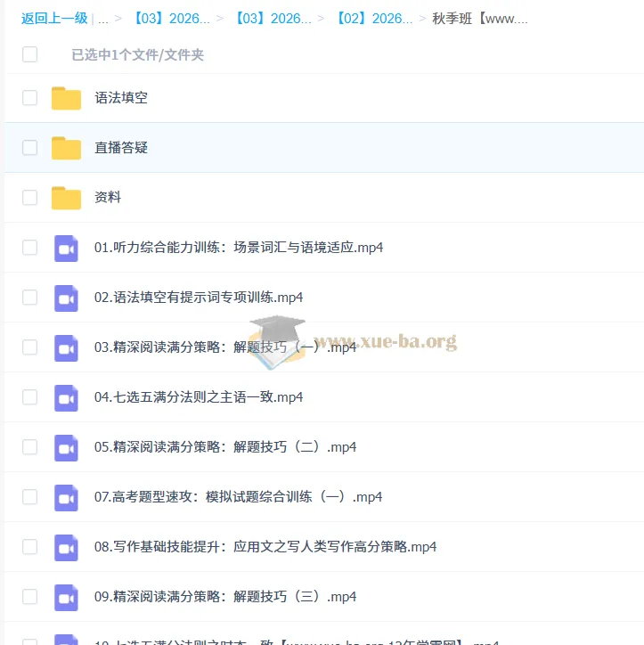The image size is (644, 645).
Task: Open 09.精深阅读满分策略：解题技巧（三）.mp4
Action: click(225, 597)
